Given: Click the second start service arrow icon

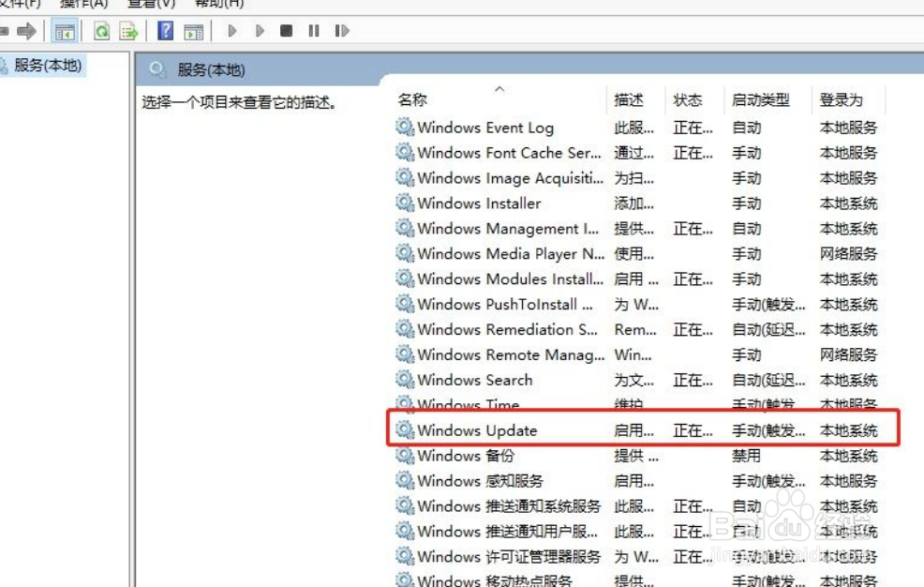Looking at the screenshot, I should click(260, 31).
